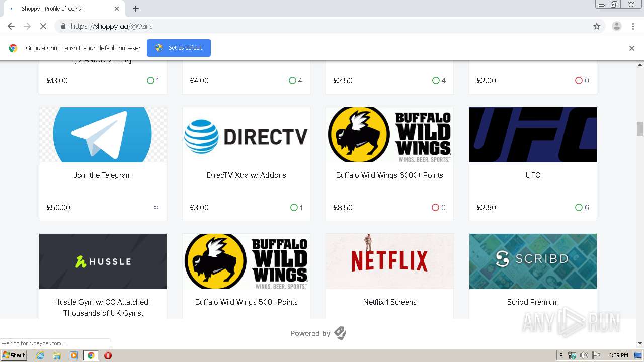The width and height of the screenshot is (644, 362).
Task: Select the Join the Telegram title
Action: [103, 175]
